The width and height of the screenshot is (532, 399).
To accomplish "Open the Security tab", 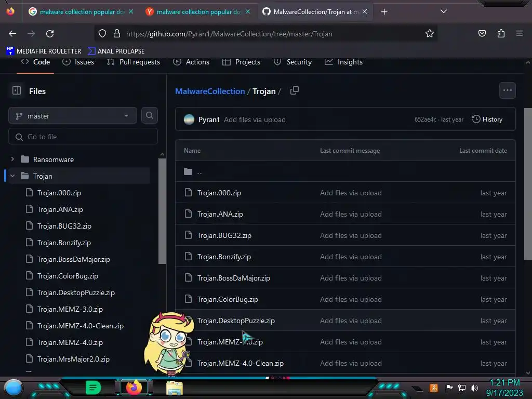I will (293, 62).
